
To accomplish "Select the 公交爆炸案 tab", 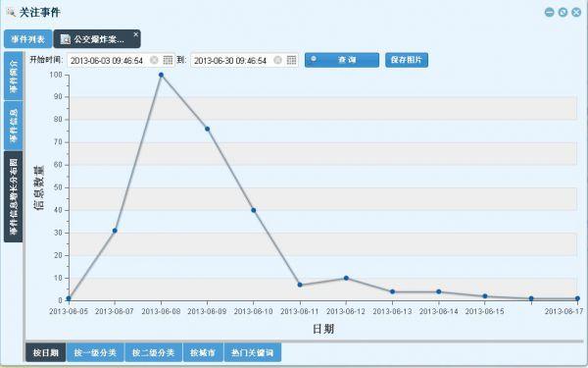I will click(97, 39).
